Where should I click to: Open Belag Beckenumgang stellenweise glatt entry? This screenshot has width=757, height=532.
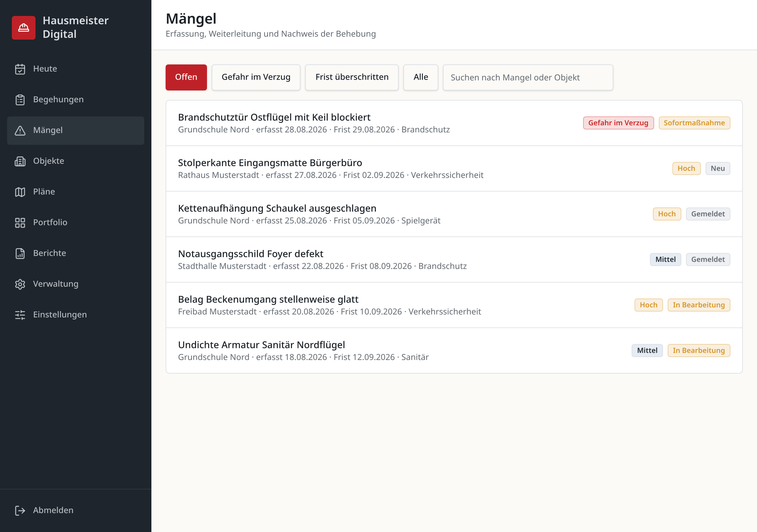point(454,305)
